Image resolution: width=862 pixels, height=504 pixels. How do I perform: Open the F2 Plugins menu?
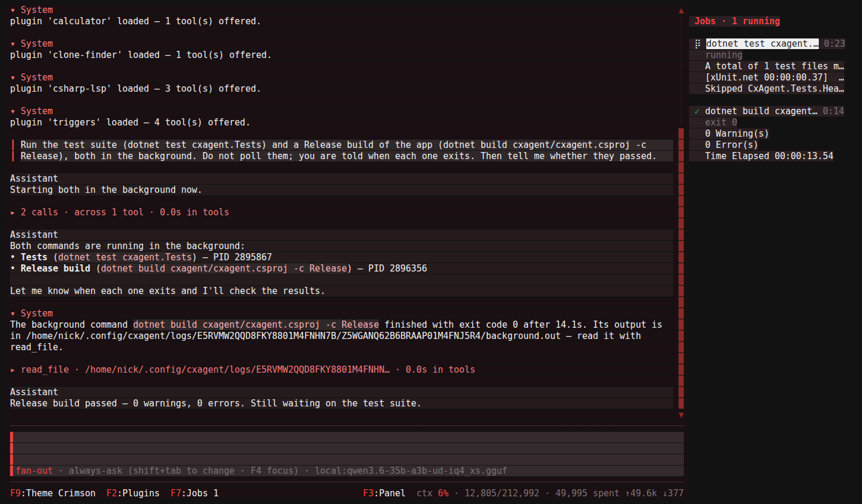[x=133, y=493]
